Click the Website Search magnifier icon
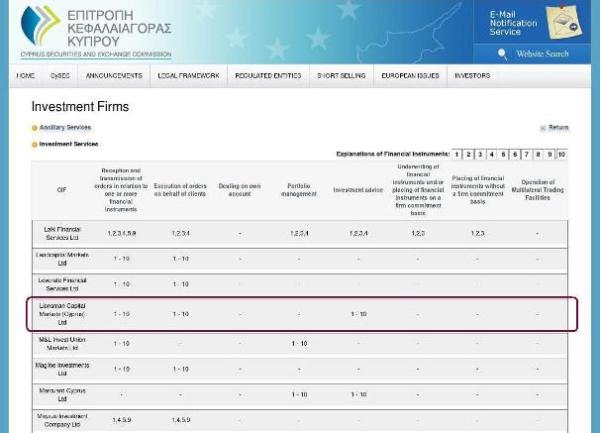The image size is (600, 433). pyautogui.click(x=502, y=54)
